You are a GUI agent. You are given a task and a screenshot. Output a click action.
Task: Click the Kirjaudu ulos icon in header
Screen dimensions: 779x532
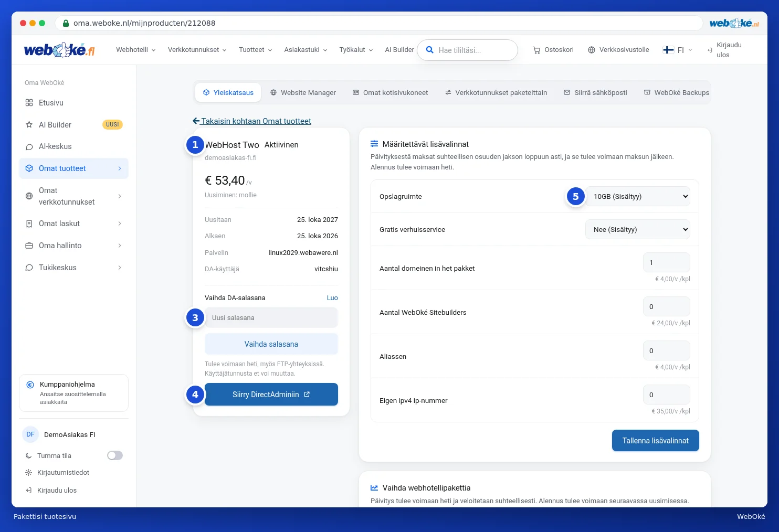pyautogui.click(x=710, y=50)
